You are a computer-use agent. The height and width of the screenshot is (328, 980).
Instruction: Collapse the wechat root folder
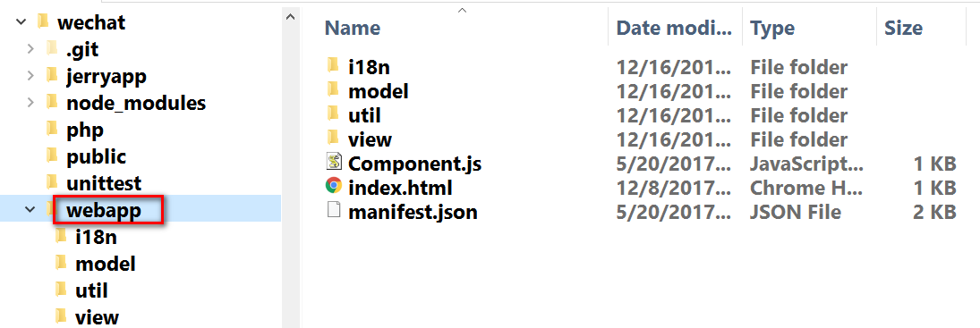tap(21, 21)
